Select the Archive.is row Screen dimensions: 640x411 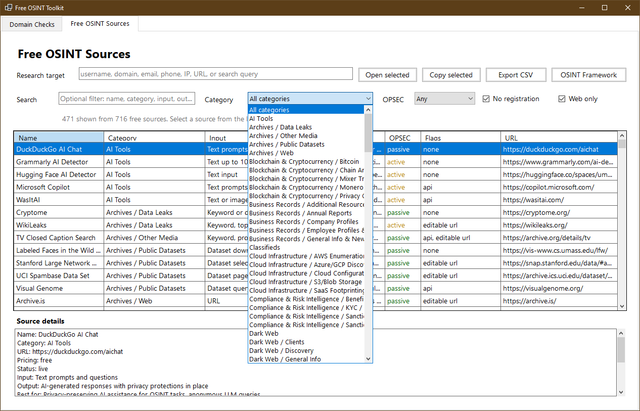pyautogui.click(x=316, y=301)
